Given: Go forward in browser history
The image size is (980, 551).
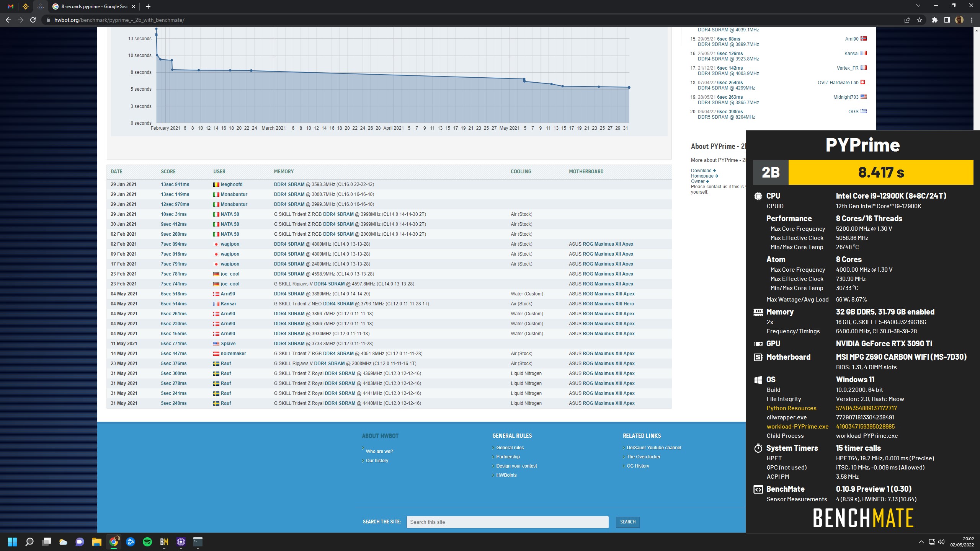Looking at the screenshot, I should (21, 20).
